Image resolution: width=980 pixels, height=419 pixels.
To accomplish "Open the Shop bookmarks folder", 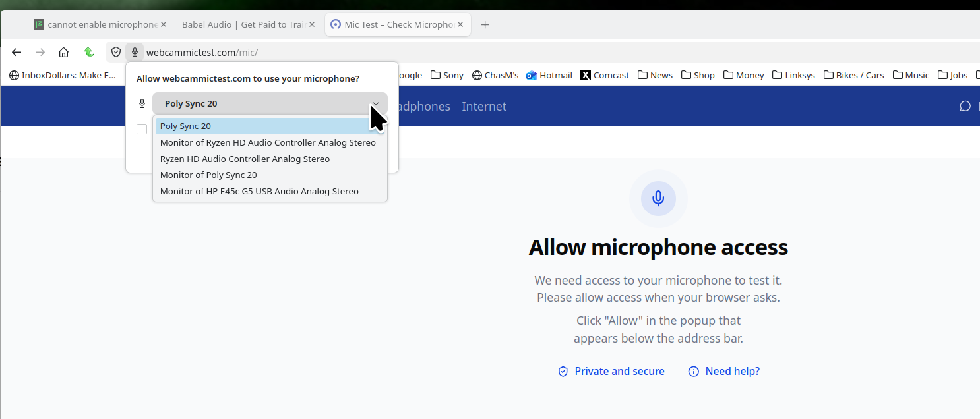I will pyautogui.click(x=698, y=75).
